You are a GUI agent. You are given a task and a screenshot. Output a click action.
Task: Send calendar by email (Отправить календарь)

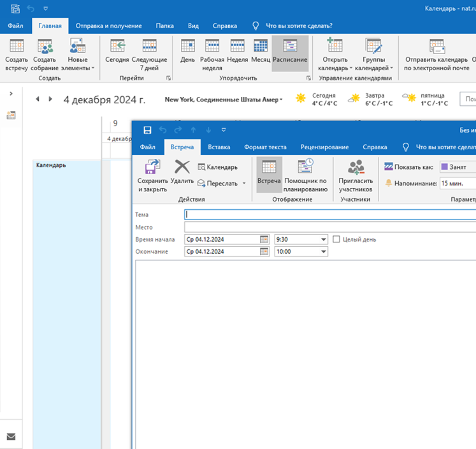click(436, 55)
